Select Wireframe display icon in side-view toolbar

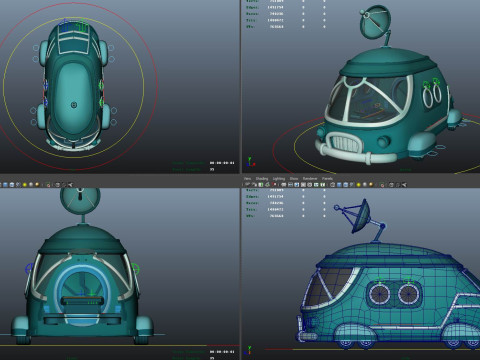point(332,185)
